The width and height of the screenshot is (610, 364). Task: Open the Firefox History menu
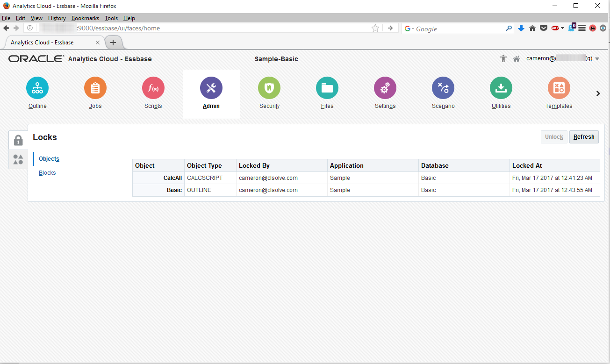tap(57, 18)
